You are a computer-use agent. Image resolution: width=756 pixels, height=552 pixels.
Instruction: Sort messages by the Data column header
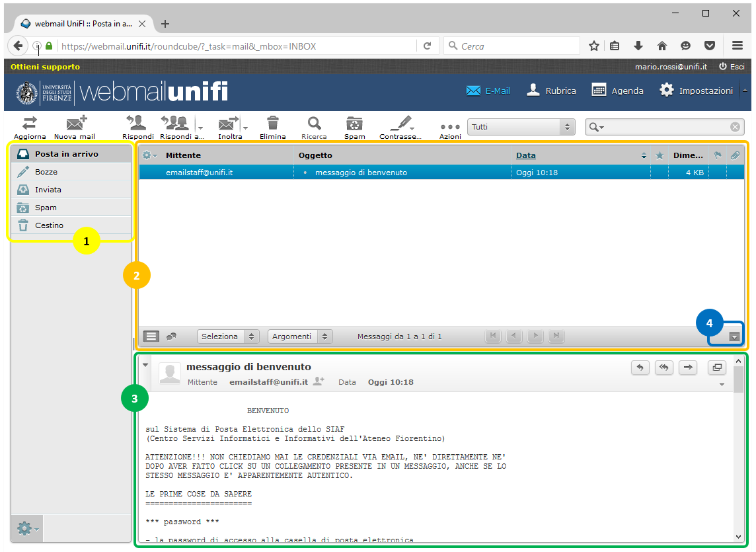[x=525, y=155]
